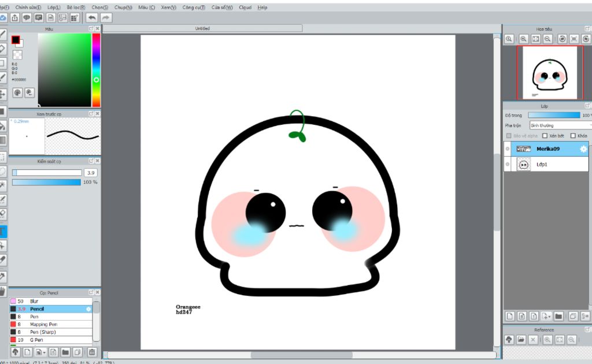Click the brush list vertical scrollbar
592x364 pixels.
97,321
